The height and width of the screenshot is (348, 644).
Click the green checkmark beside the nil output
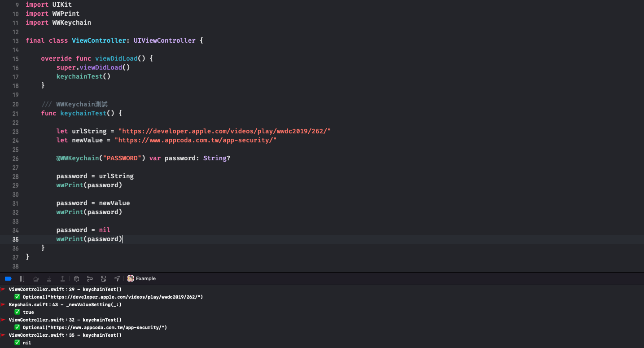(17, 343)
